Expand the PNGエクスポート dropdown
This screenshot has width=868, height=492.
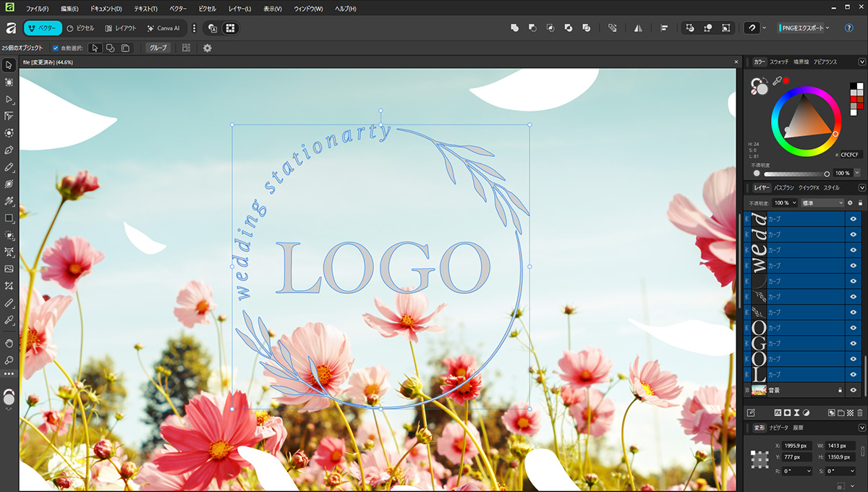(x=827, y=28)
